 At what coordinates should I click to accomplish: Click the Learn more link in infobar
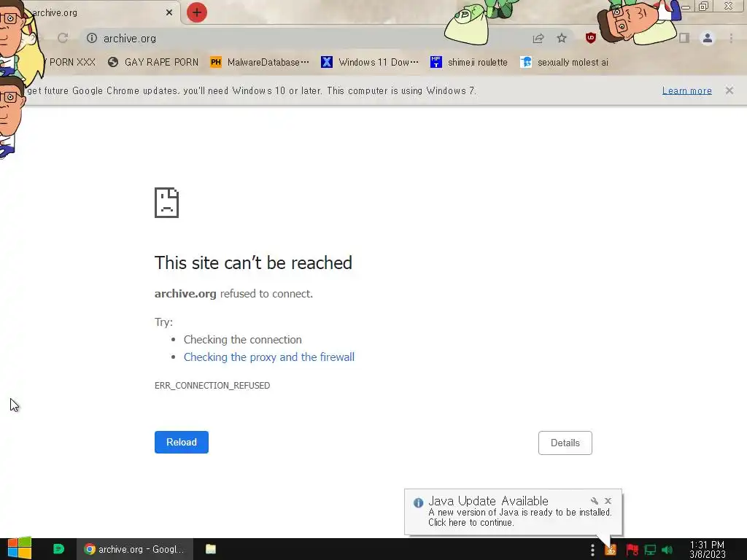[687, 90]
